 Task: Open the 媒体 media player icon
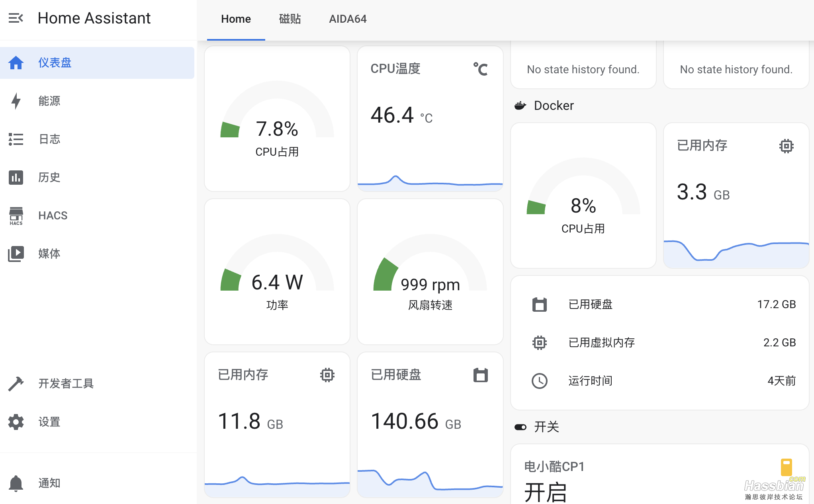tap(16, 254)
